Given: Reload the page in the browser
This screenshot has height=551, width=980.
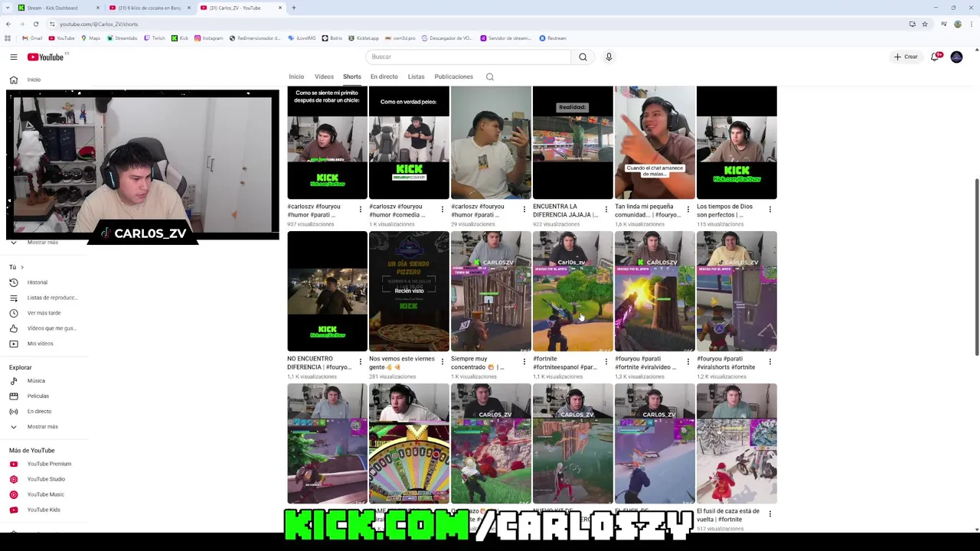Looking at the screenshot, I should point(35,24).
